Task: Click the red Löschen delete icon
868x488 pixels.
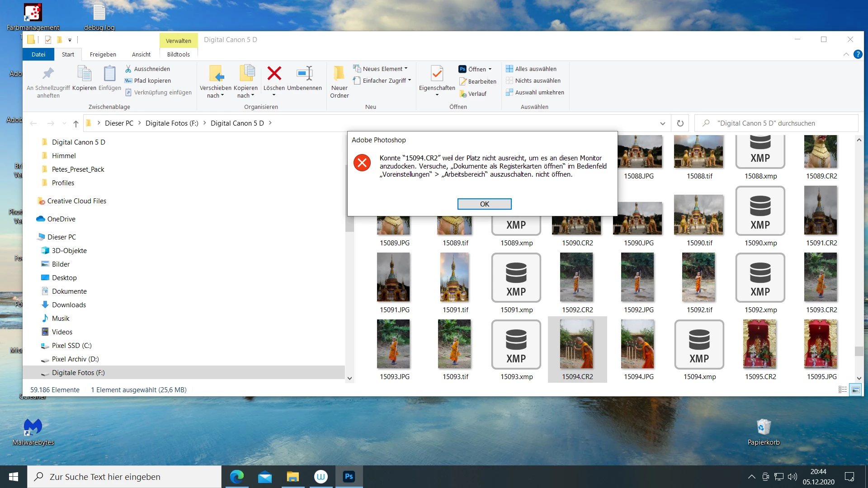Action: coord(274,73)
